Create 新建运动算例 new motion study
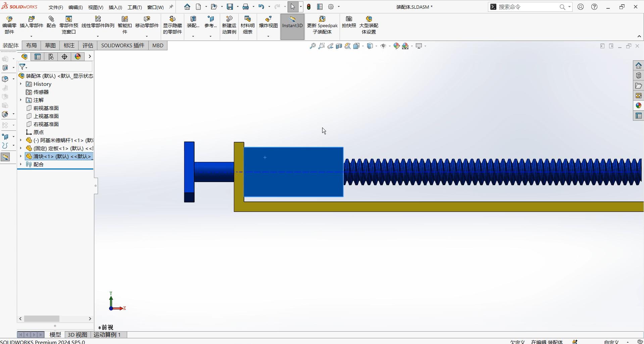 click(229, 25)
